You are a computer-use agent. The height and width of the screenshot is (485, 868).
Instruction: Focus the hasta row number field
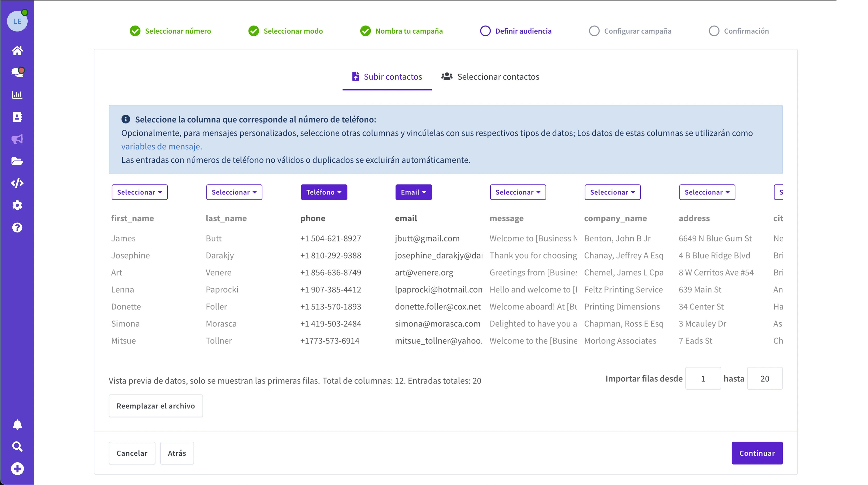tap(765, 379)
